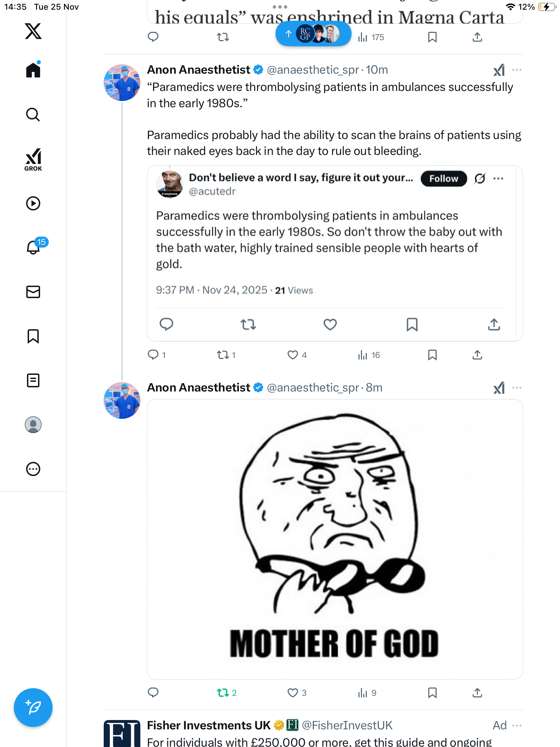Open the video play tab in sidebar
The width and height of the screenshot is (560, 747).
[x=33, y=203]
